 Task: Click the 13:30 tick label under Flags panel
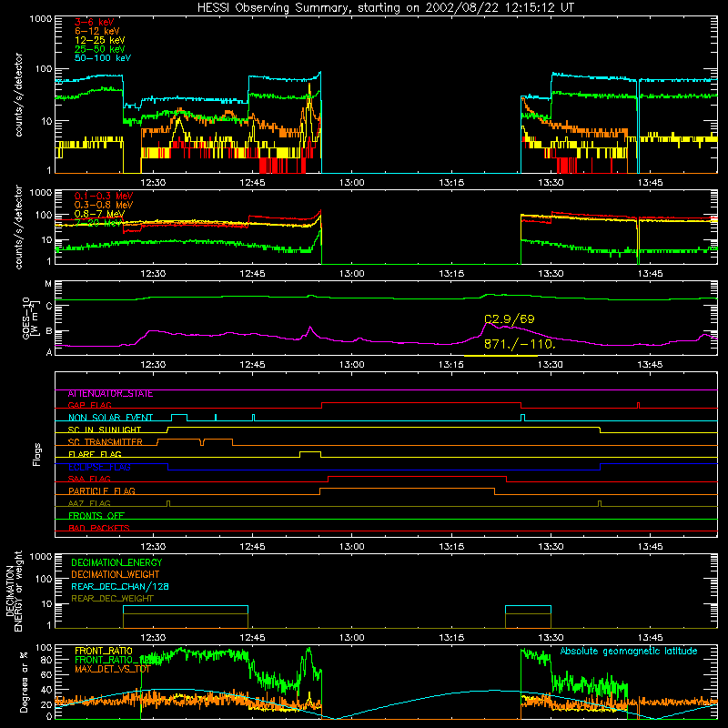click(x=551, y=547)
